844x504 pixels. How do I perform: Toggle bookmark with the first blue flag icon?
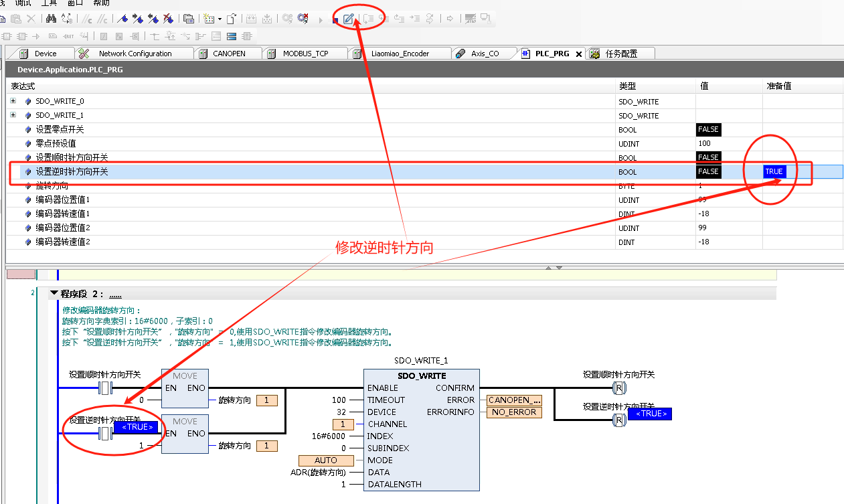122,19
